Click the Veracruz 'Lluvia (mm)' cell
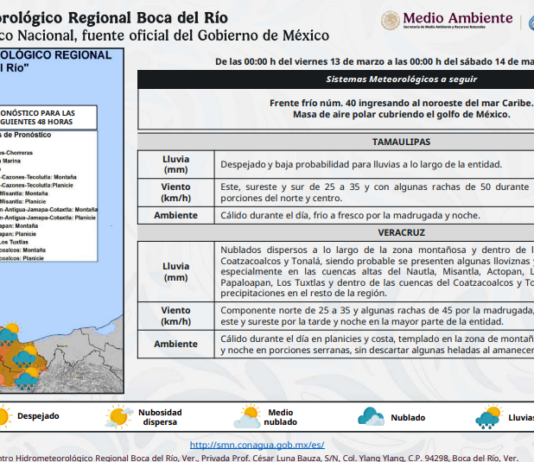This screenshot has height=462, width=534. (176, 272)
